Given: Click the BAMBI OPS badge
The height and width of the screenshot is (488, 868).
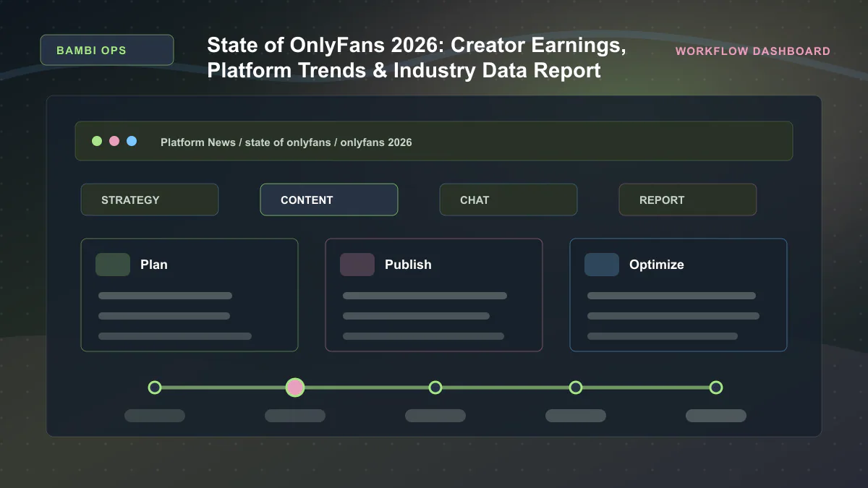Looking at the screenshot, I should tap(107, 50).
